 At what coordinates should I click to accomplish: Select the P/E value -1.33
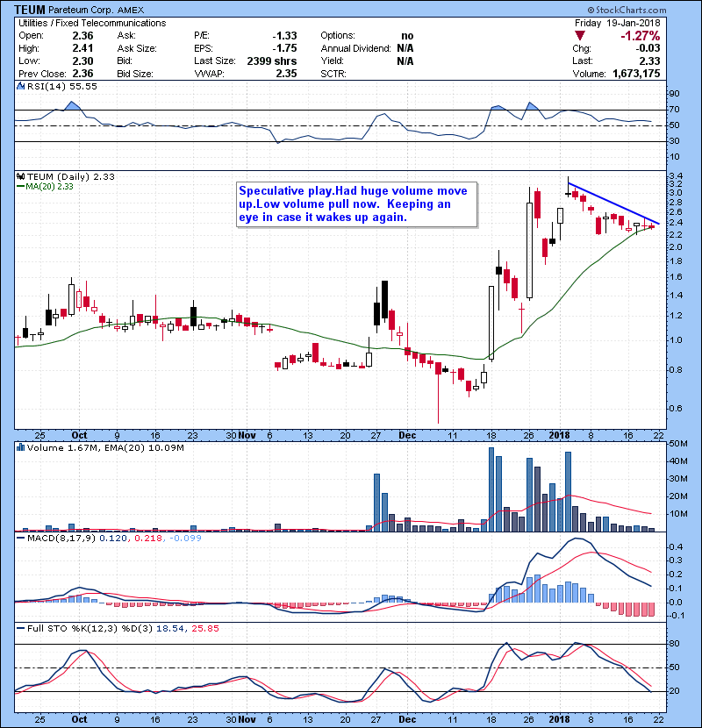click(x=284, y=36)
